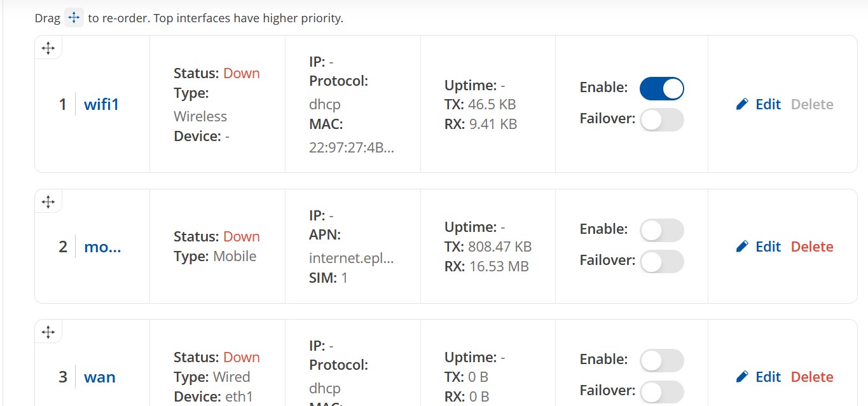Viewport: 868px width, 406px height.
Task: Click the move handle icon on wan card
Action: click(x=48, y=332)
